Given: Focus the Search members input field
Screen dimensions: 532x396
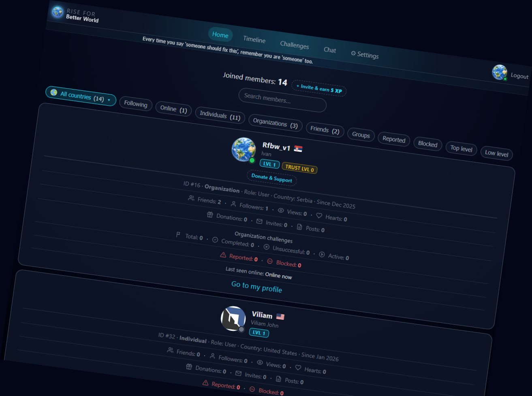Looking at the screenshot, I should [282, 100].
